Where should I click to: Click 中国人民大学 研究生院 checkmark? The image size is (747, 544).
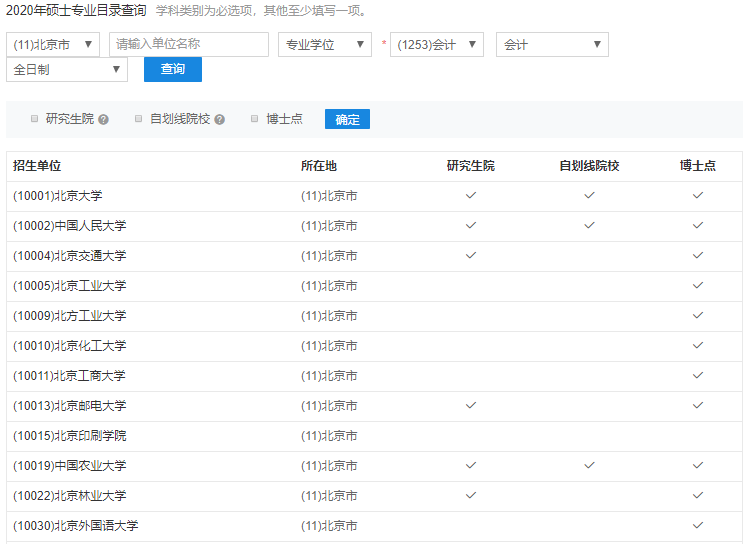point(471,225)
